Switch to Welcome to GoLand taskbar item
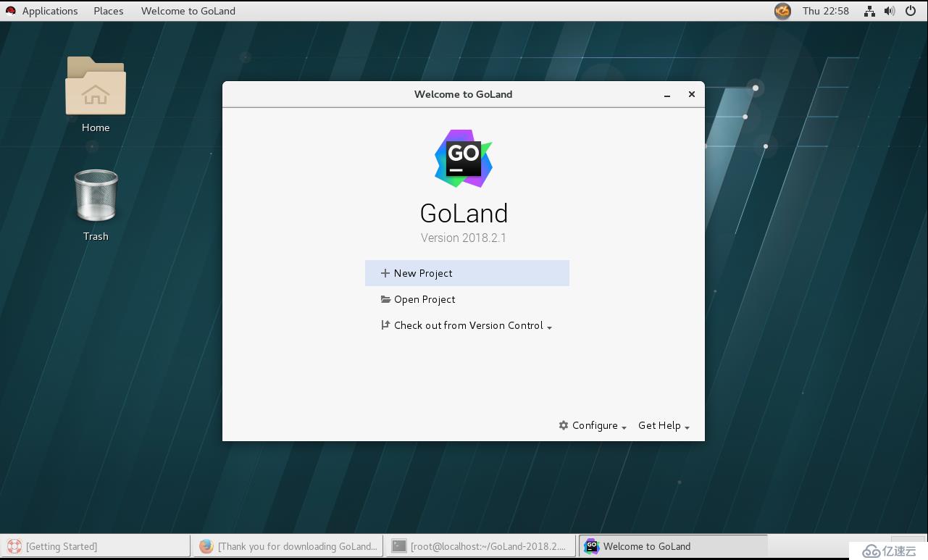Viewport: 928px width, 560px height. point(673,546)
